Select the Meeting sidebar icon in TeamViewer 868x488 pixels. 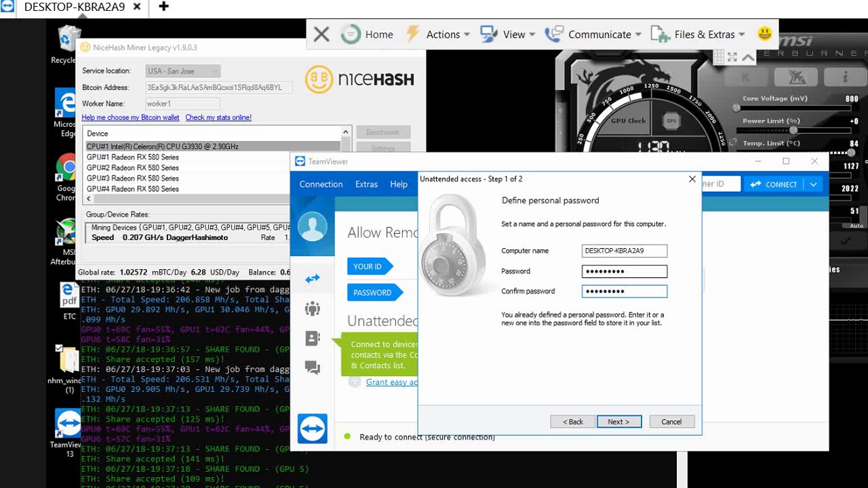pos(313,308)
